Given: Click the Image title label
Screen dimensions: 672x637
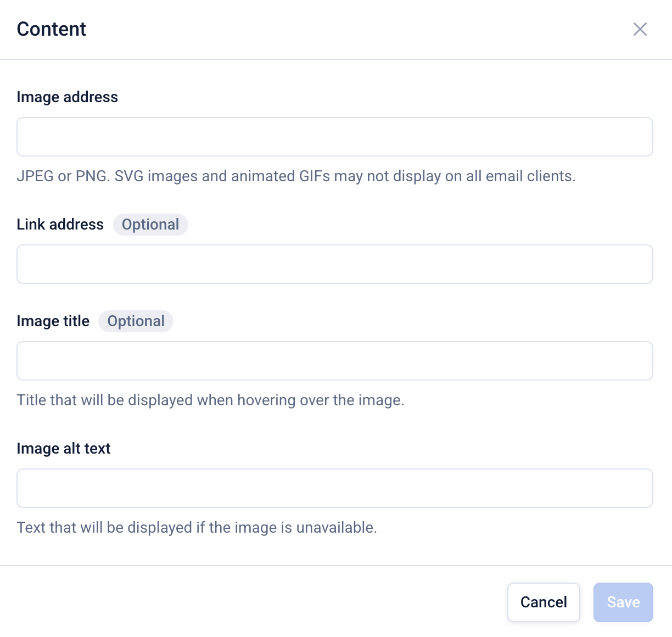Looking at the screenshot, I should [x=53, y=321].
